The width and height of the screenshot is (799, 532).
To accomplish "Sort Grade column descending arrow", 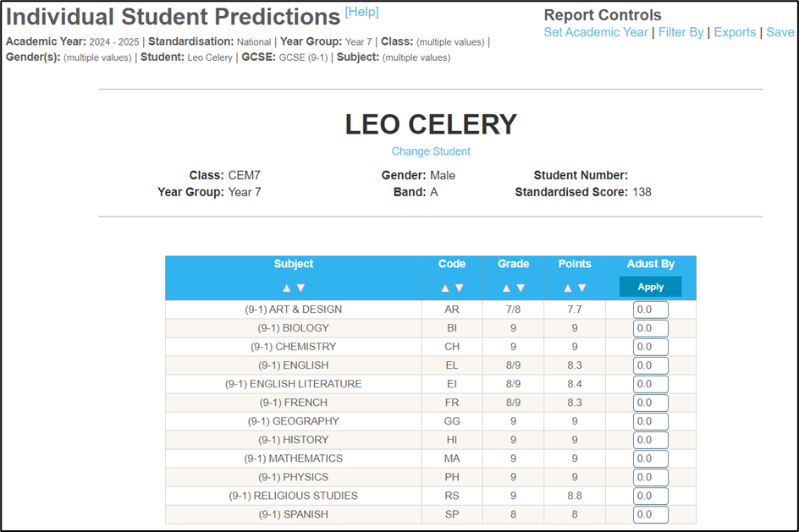I will (521, 288).
